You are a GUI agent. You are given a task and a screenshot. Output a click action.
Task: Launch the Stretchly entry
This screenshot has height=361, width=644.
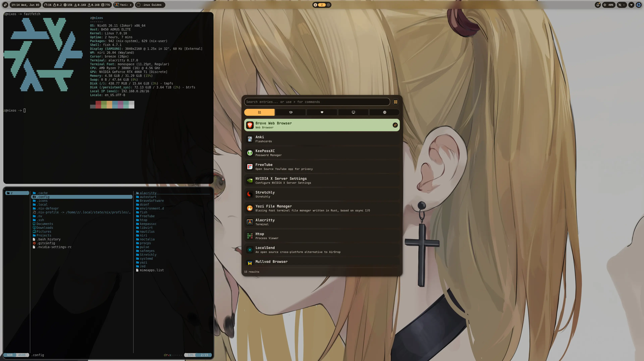coord(322,194)
